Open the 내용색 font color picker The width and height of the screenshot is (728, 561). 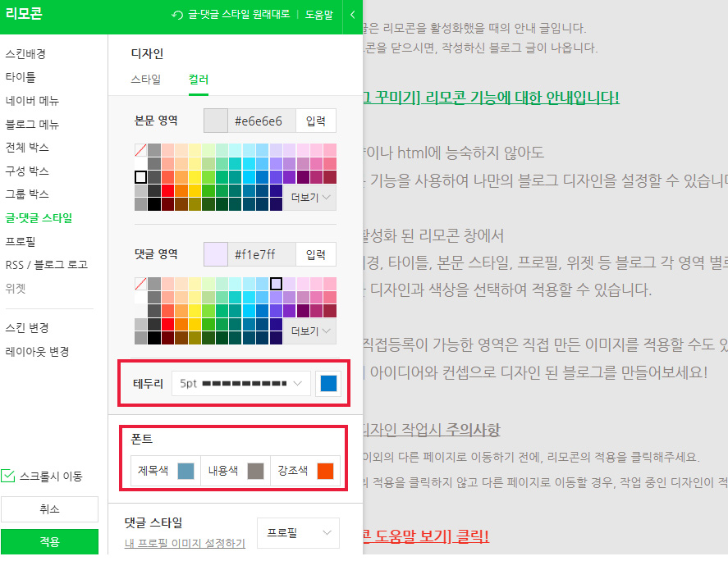[255, 471]
